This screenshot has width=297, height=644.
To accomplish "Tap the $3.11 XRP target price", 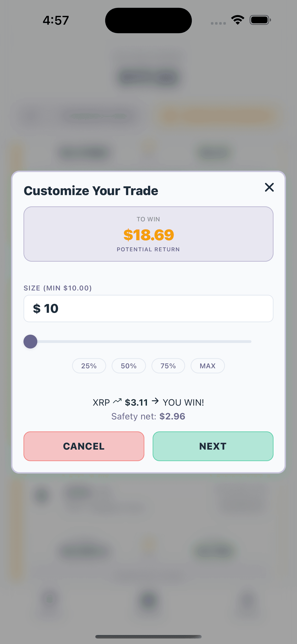I will coord(136,403).
